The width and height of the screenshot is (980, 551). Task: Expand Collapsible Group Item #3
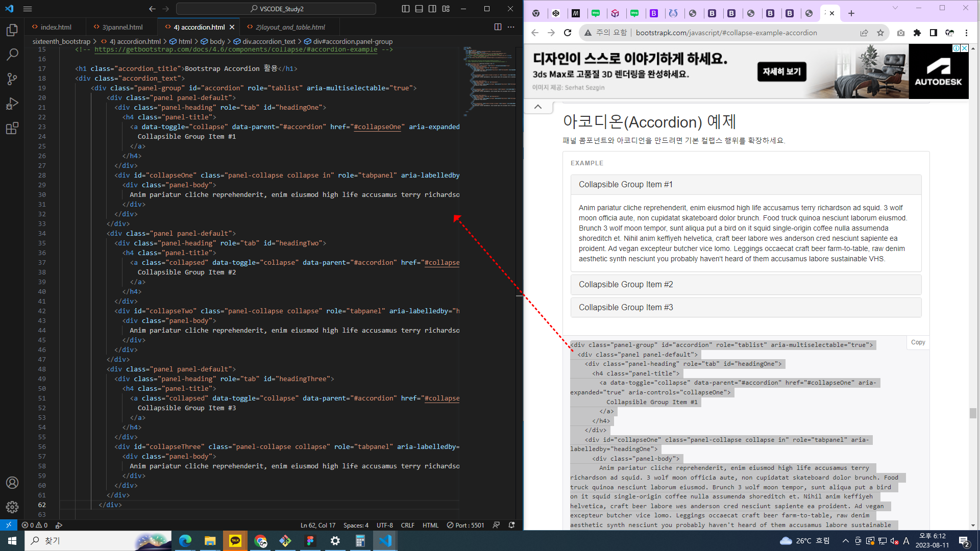coord(626,308)
